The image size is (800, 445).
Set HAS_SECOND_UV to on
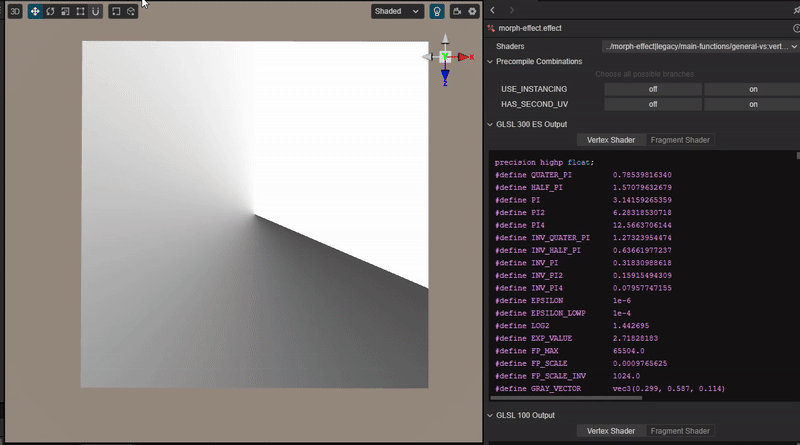click(x=753, y=104)
